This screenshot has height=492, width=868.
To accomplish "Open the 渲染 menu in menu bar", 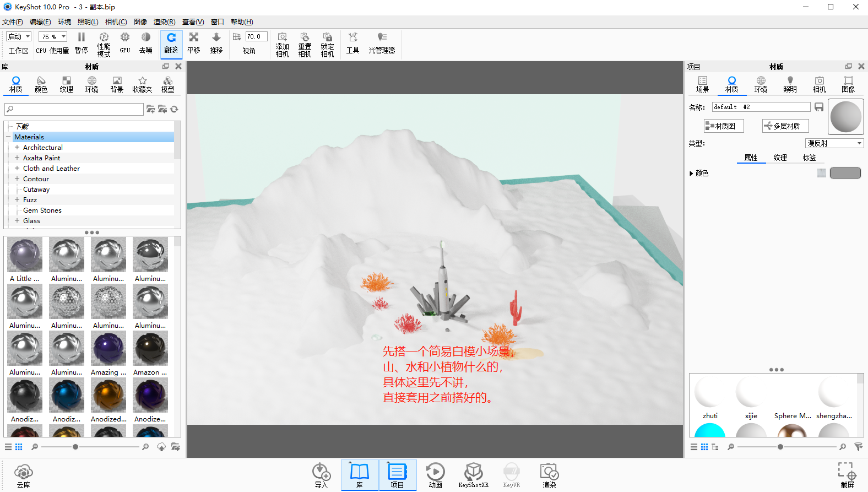I will pos(164,22).
